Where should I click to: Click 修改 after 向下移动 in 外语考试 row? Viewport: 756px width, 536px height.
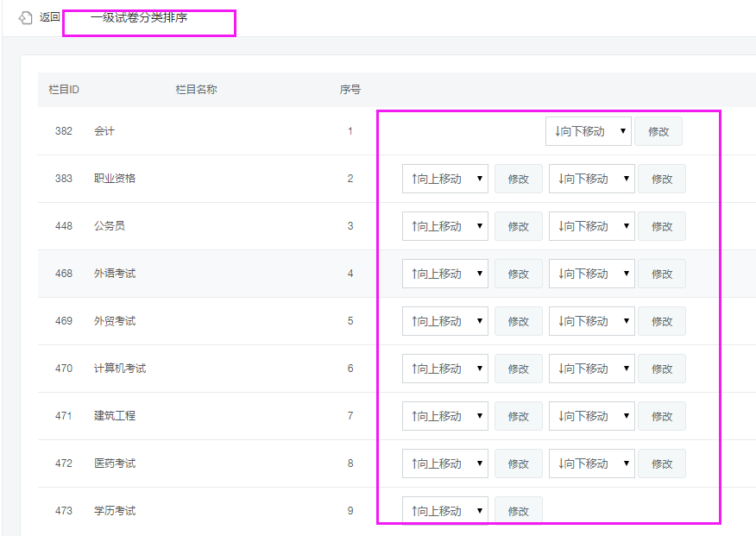pos(662,274)
